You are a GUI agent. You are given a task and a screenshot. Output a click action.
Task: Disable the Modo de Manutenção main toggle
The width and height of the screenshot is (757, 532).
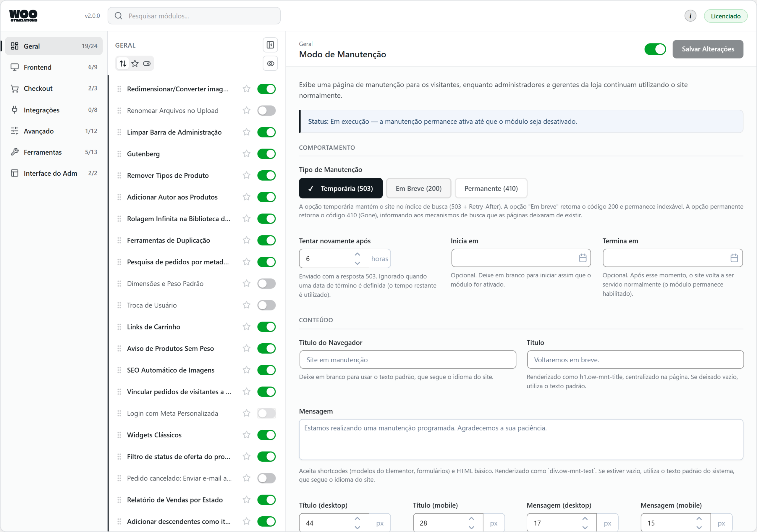[x=655, y=49]
